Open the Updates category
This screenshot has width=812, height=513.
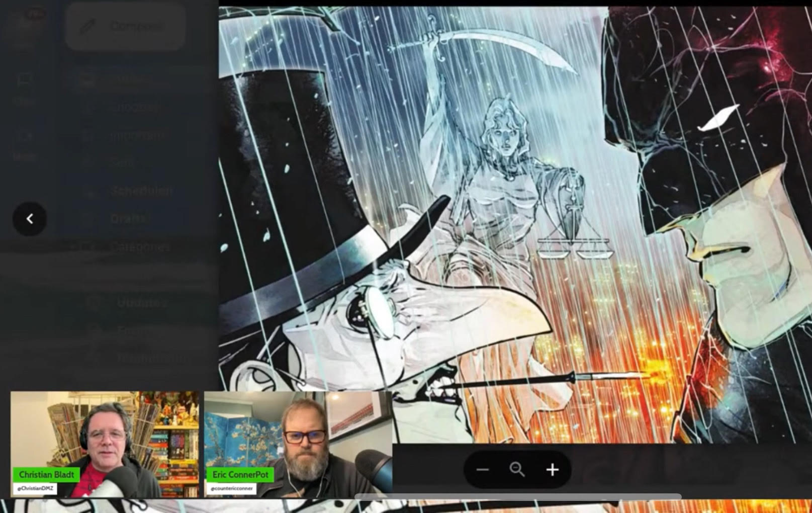[x=141, y=302]
